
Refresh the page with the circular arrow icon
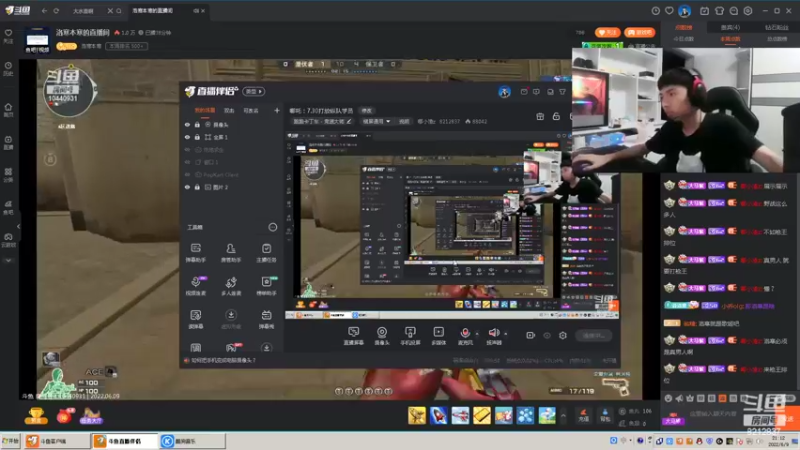point(56,11)
